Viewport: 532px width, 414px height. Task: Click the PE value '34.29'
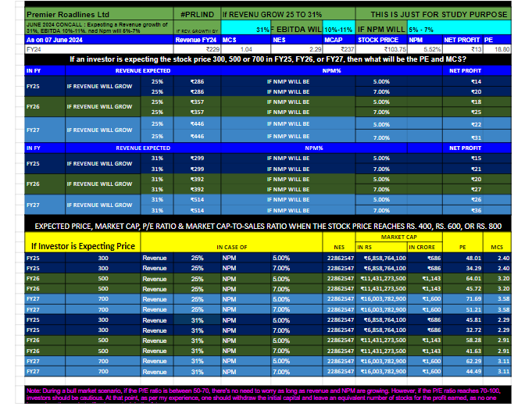click(462, 268)
